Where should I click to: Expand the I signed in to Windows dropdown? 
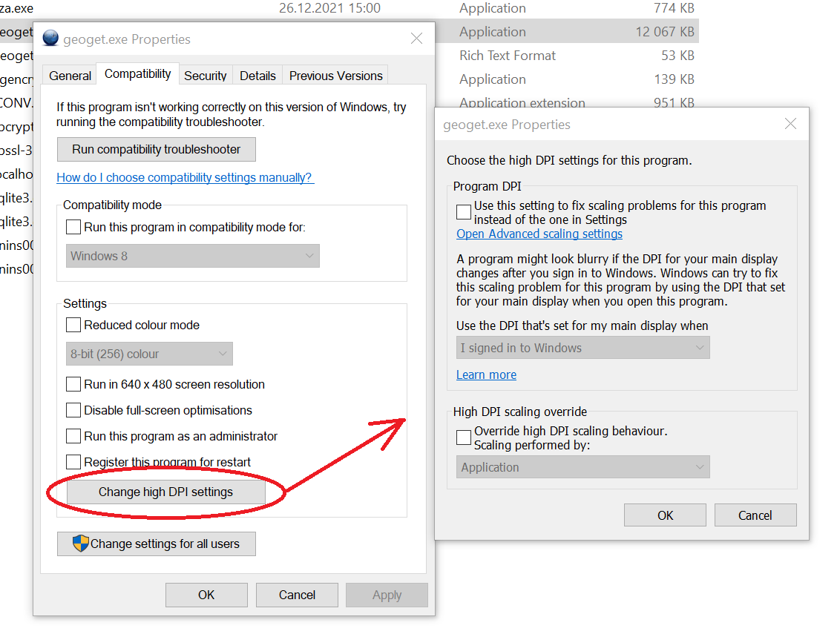[x=583, y=348]
